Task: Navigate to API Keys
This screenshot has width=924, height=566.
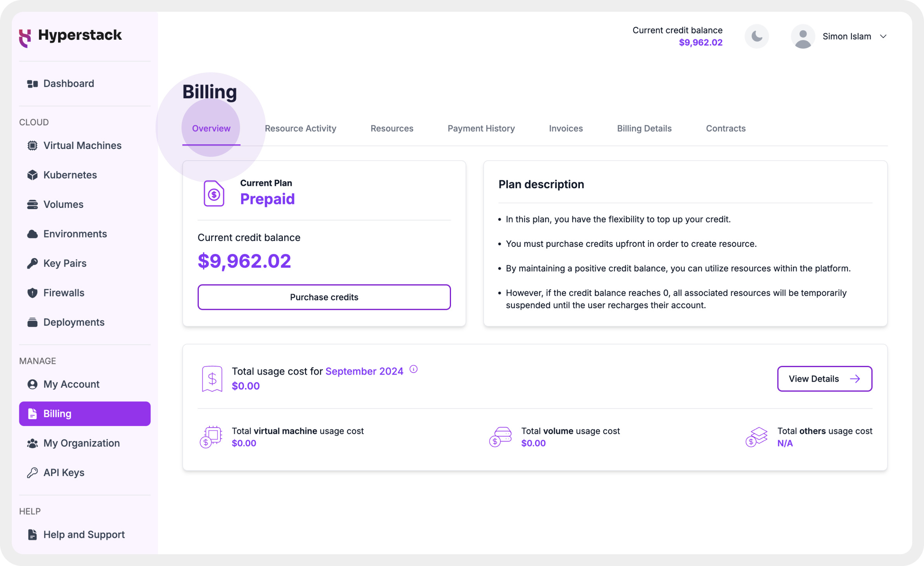Action: coord(84,472)
